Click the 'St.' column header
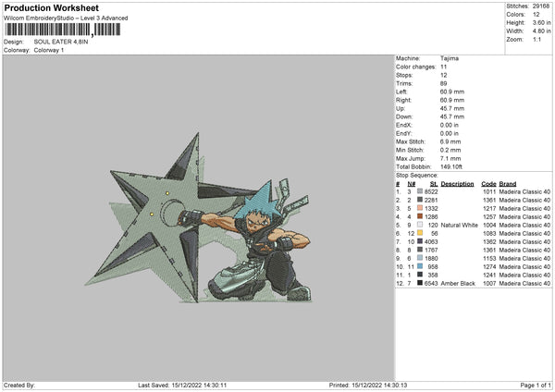Image resolution: width=555 pixels, height=392 pixels. tap(434, 184)
